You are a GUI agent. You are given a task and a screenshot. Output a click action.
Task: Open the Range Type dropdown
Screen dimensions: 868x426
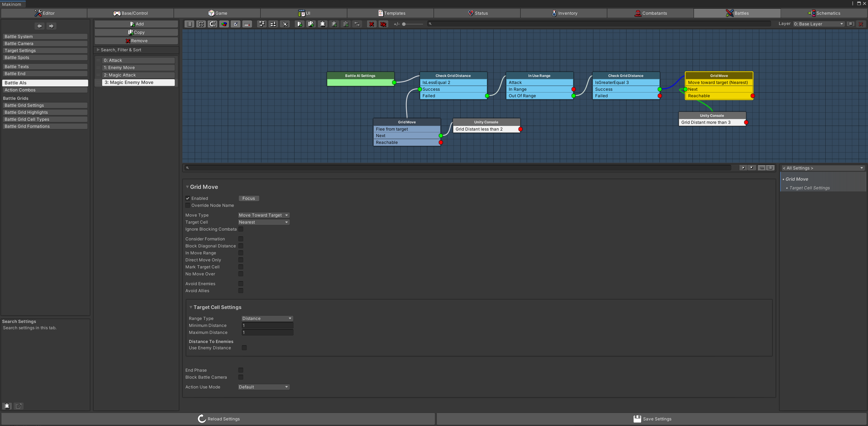(x=267, y=319)
